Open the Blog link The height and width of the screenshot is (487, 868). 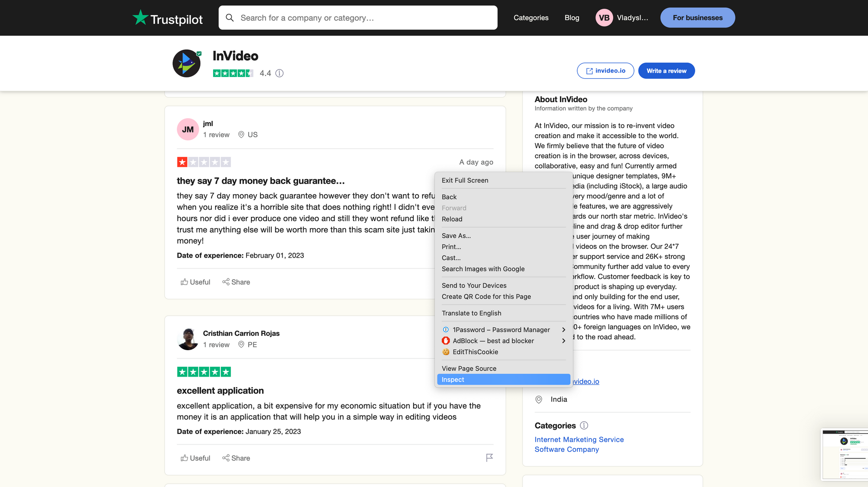pos(572,18)
